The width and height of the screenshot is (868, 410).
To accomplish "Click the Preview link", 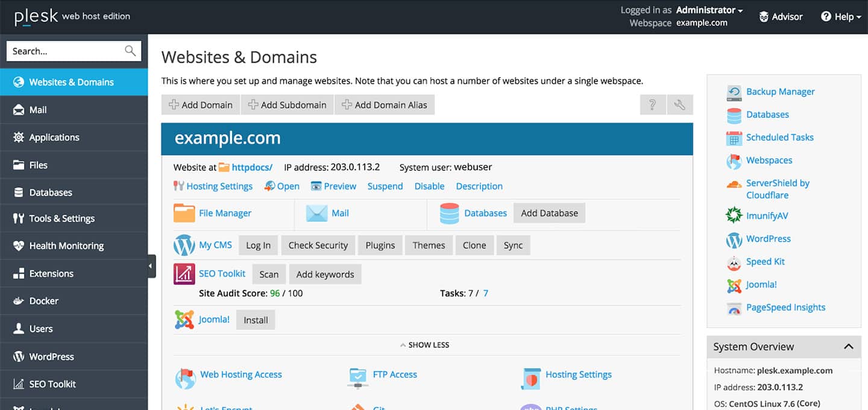I will (x=340, y=186).
